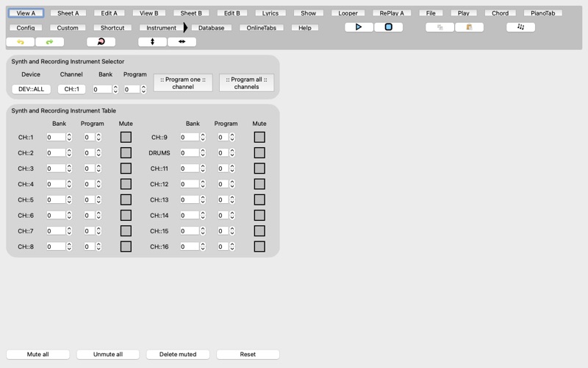Switch to Sheet A tab
588x368 pixels.
point(68,13)
